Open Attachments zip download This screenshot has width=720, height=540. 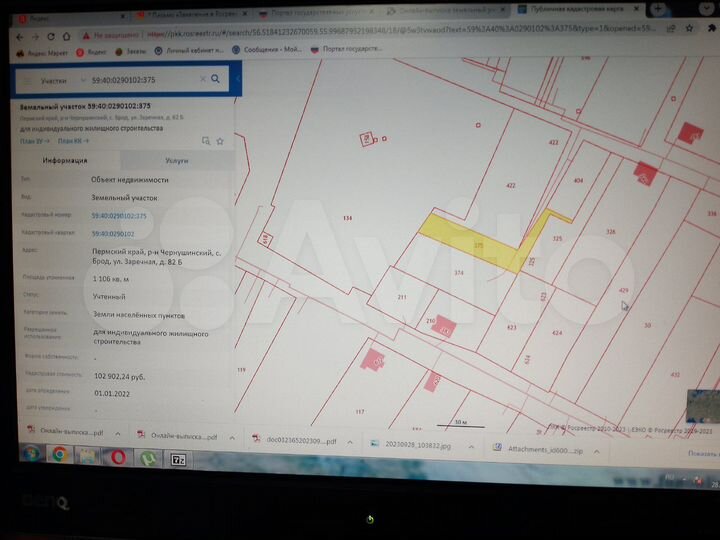(538, 450)
